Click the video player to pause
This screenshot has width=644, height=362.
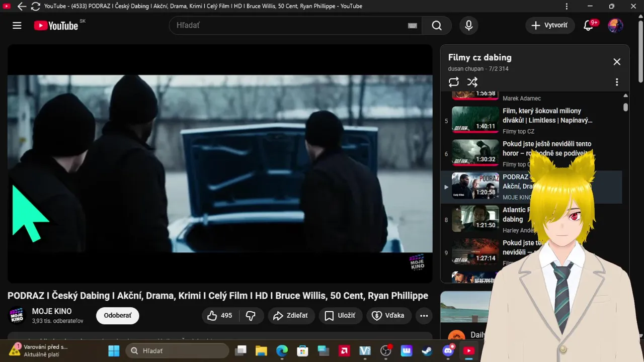coord(220,163)
